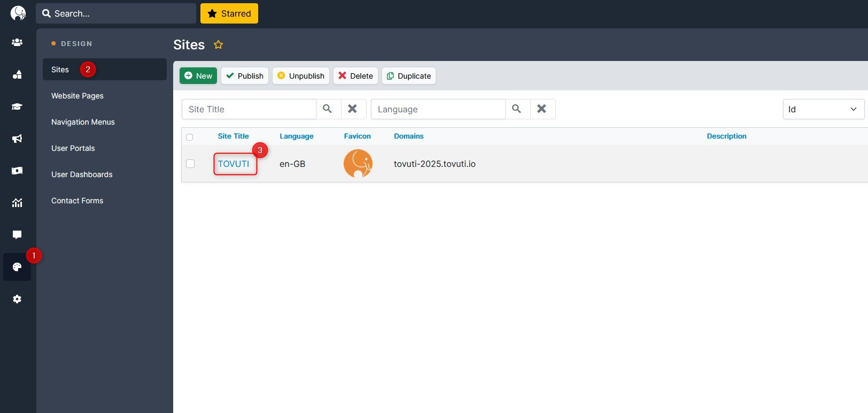Click the Tovuti elephant logo icon
Viewport: 868px width, 413px height.
pyautogui.click(x=18, y=13)
